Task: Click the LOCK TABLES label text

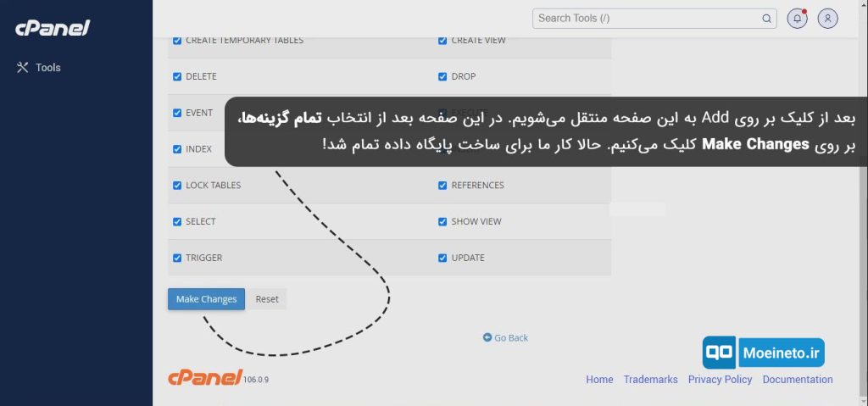Action: [x=213, y=186]
